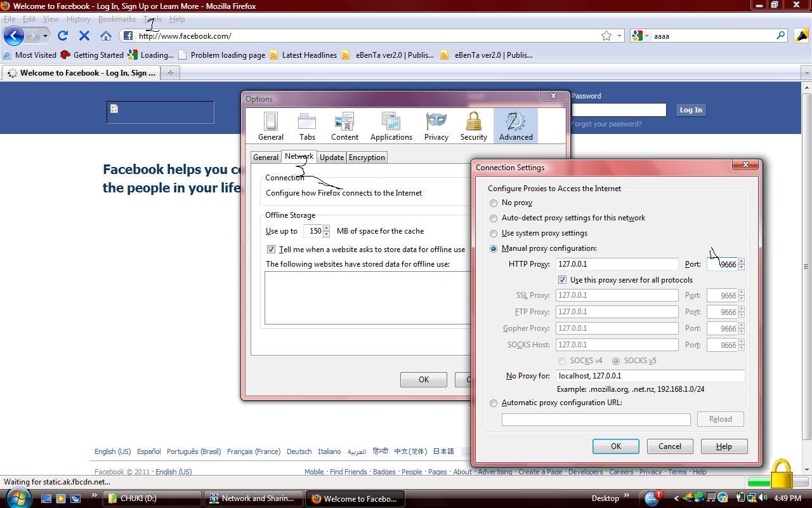Switch to the Update tab
The image size is (812, 508).
click(x=331, y=157)
